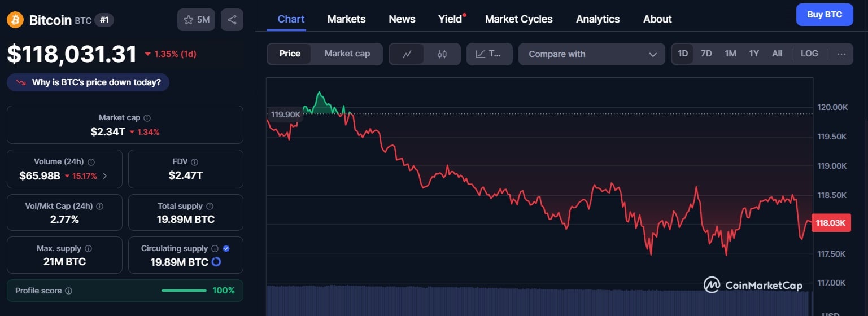
Task: Open the Analytics tab
Action: coord(597,19)
